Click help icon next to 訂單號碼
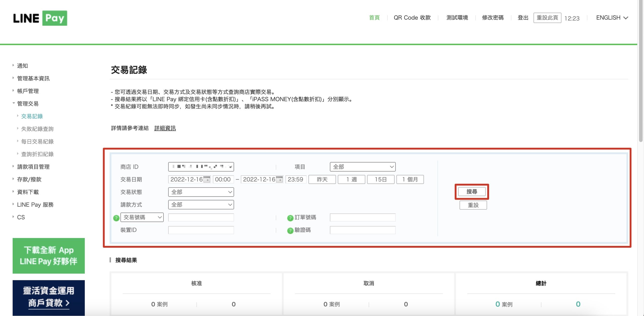644x316 pixels. pyautogui.click(x=290, y=218)
